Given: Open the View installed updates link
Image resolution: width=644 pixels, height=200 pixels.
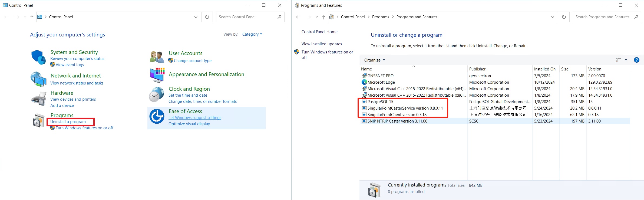Looking at the screenshot, I should point(322,44).
